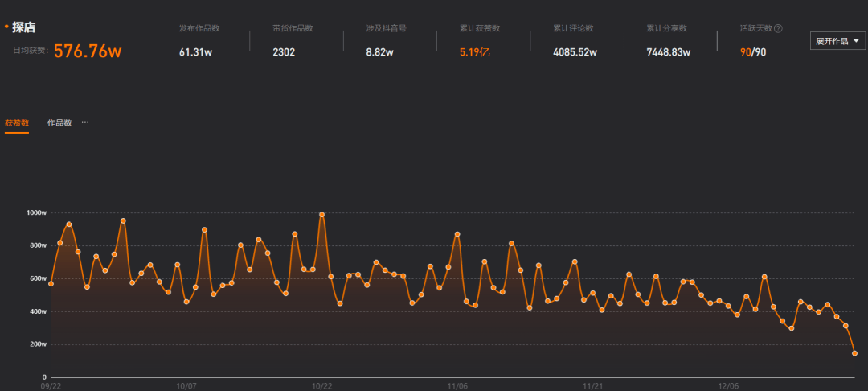Click the 1000w label on y-axis
This screenshot has width=868, height=391.
pyautogui.click(x=37, y=213)
